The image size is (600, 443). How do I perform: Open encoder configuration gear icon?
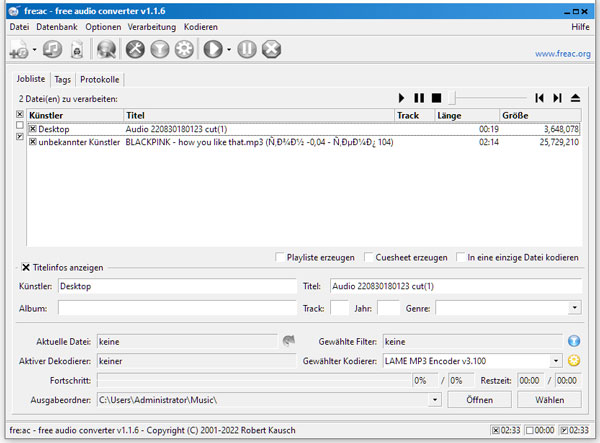coord(183,49)
